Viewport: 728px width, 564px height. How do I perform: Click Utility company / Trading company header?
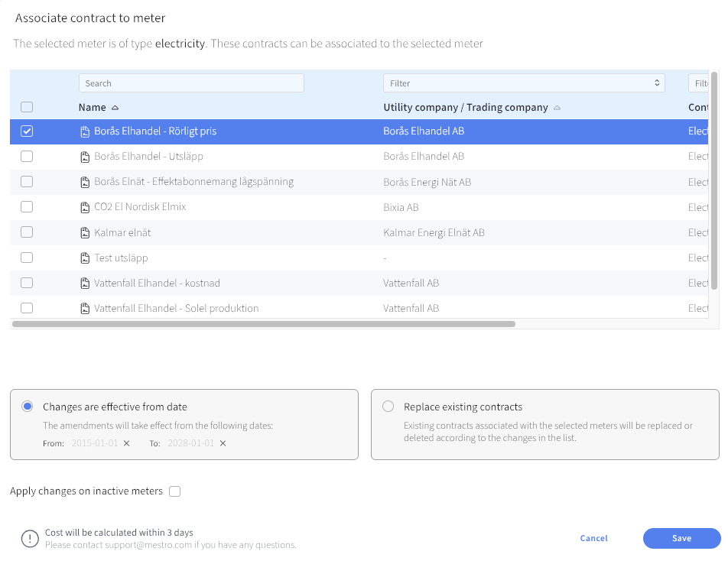point(466,108)
